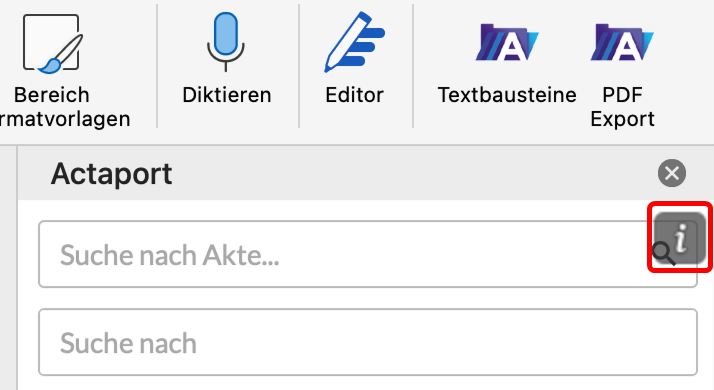Click the Textbausteine label

pos(507,95)
